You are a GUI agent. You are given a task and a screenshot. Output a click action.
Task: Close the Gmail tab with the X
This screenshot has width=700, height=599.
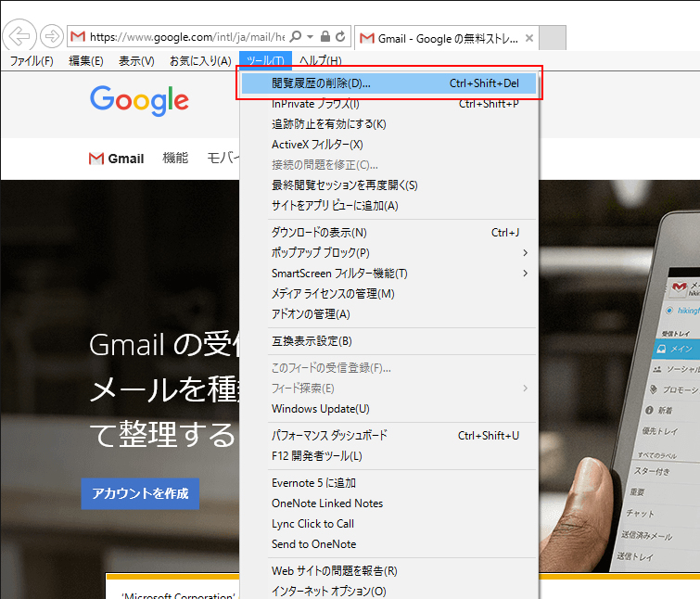[529, 38]
